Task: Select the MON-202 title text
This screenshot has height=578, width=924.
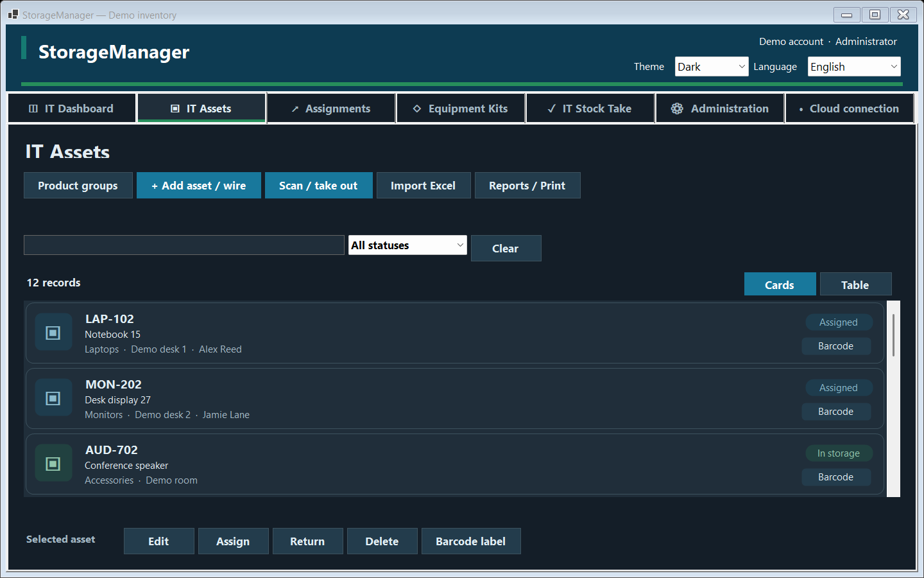Action: click(114, 385)
